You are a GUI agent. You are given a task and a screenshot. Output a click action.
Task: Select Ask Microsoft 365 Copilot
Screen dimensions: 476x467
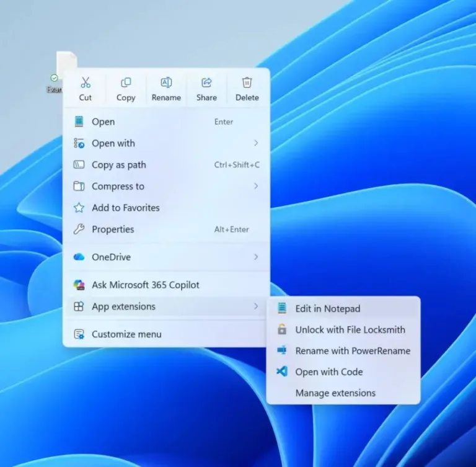(x=166, y=285)
